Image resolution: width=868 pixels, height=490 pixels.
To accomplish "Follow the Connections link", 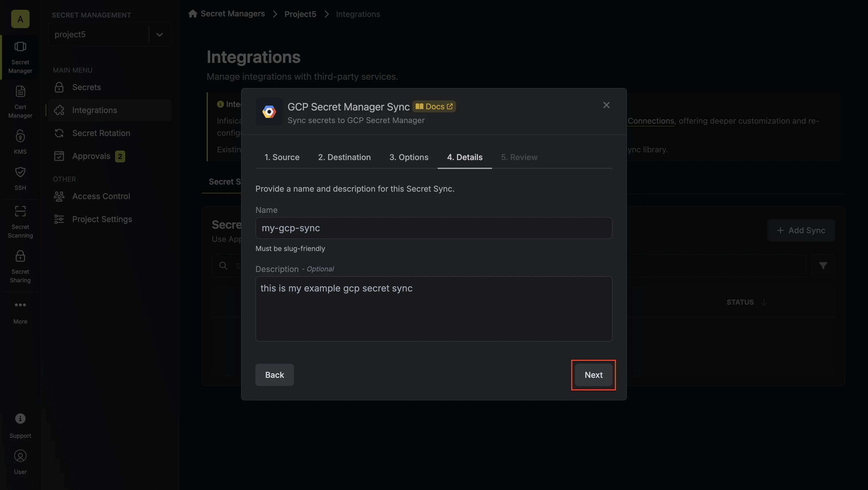I will pyautogui.click(x=651, y=121).
